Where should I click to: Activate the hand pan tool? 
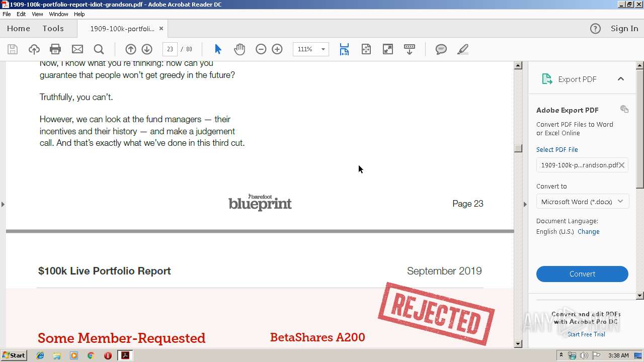(x=239, y=49)
